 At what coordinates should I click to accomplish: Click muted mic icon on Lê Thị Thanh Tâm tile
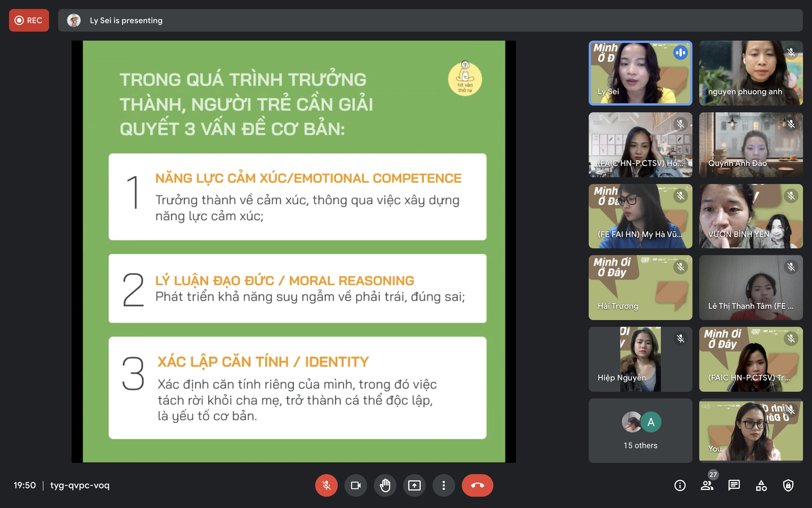coord(791,267)
